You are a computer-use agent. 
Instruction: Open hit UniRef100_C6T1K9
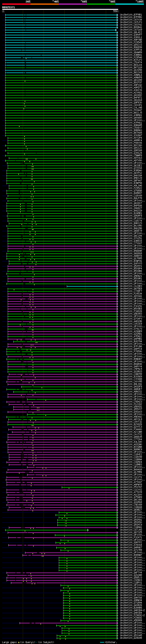tap(131, 30)
